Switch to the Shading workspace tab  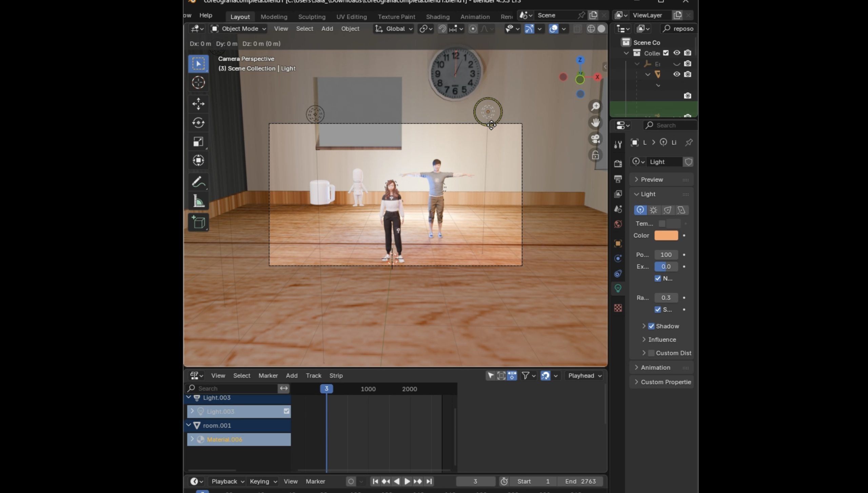click(437, 17)
